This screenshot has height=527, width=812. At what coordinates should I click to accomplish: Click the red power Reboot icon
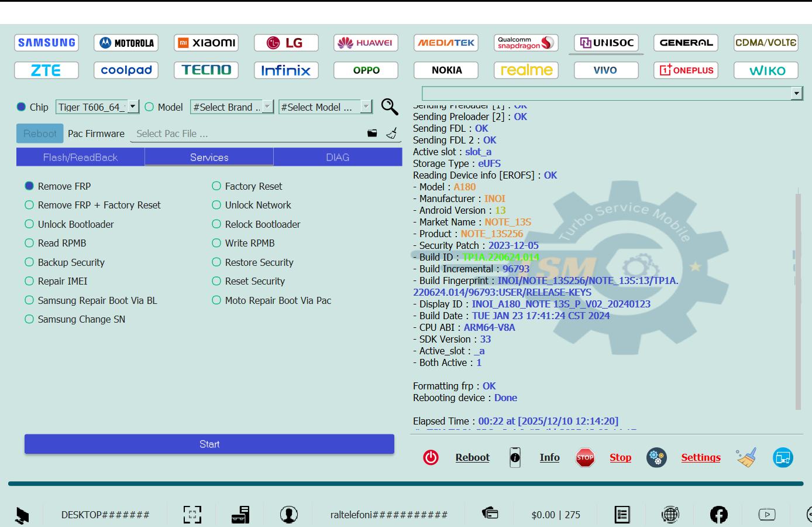click(x=431, y=457)
